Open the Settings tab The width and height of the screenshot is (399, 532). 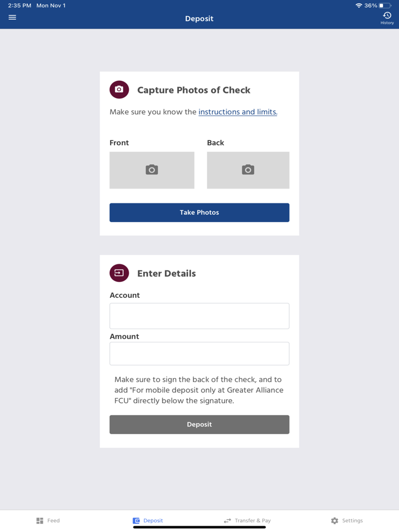[347, 521]
